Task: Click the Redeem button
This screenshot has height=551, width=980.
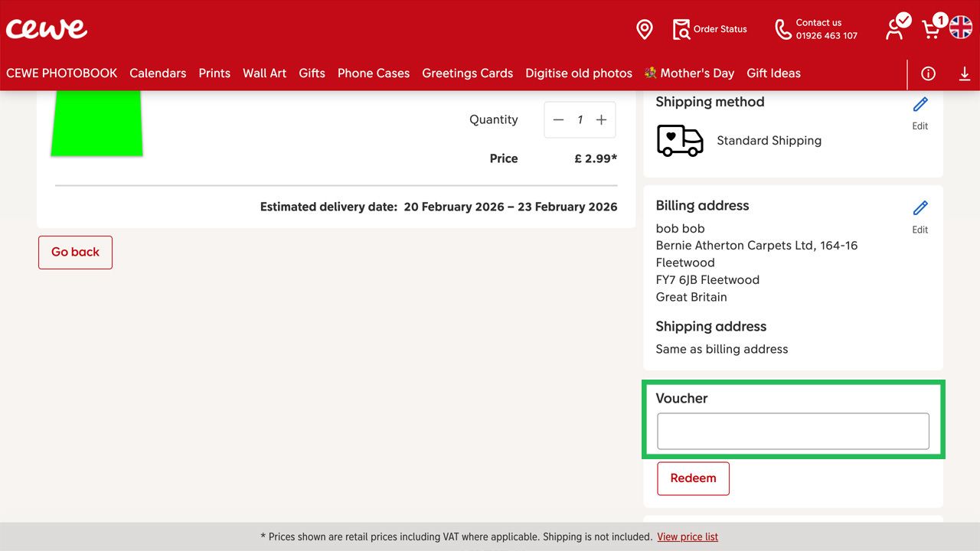Action: tap(693, 478)
